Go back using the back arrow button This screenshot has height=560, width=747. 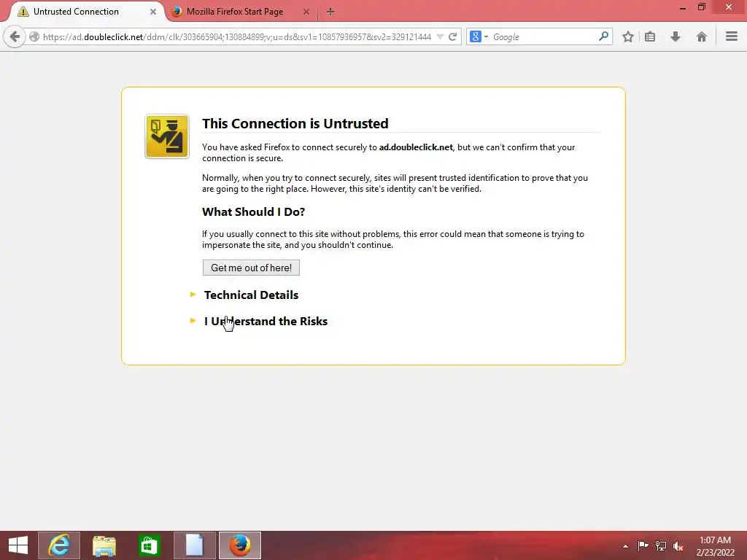click(15, 36)
